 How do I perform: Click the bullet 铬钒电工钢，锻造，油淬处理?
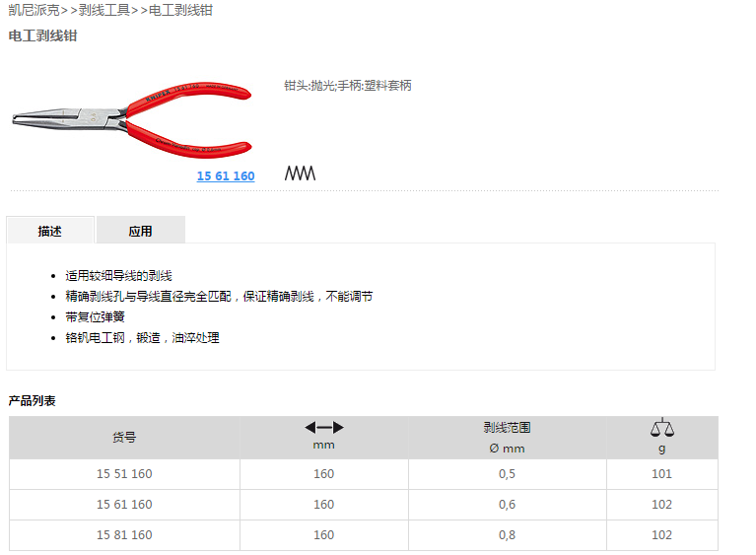pyautogui.click(x=142, y=337)
